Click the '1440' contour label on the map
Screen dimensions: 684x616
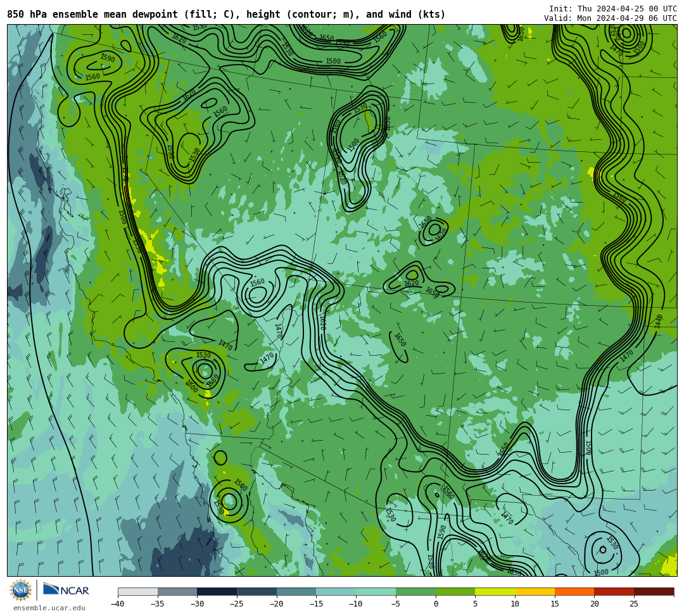659,322
